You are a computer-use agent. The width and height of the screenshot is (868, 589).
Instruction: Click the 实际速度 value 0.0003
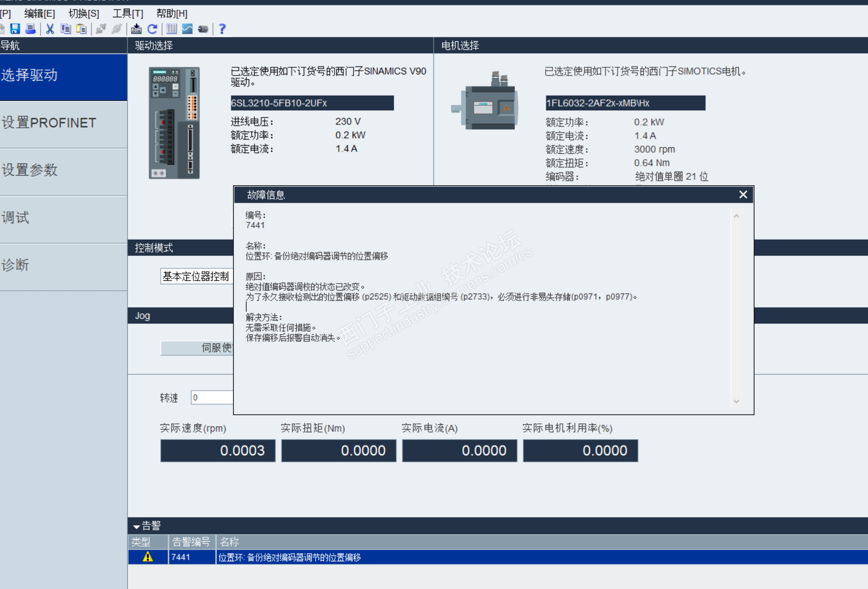(x=218, y=451)
